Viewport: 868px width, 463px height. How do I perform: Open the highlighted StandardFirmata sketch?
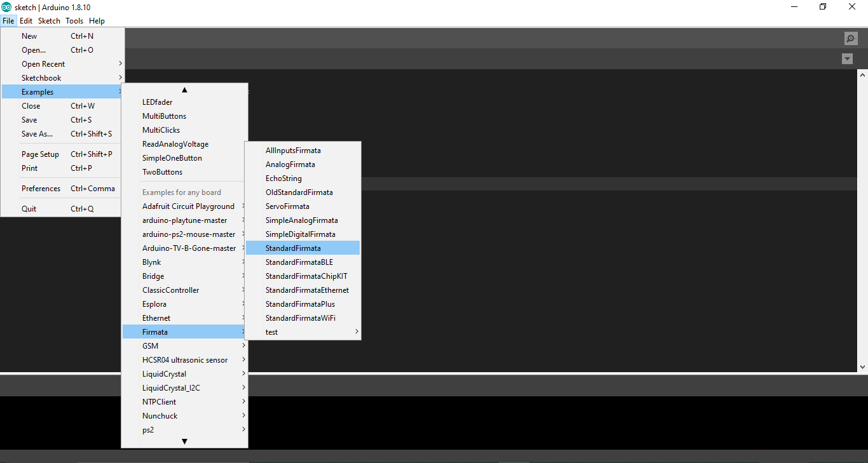click(x=302, y=248)
